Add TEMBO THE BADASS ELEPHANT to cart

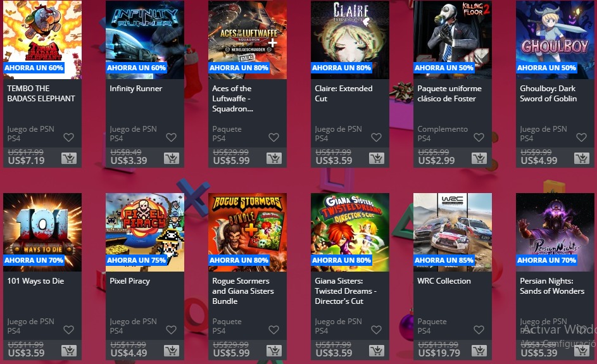pos(69,158)
